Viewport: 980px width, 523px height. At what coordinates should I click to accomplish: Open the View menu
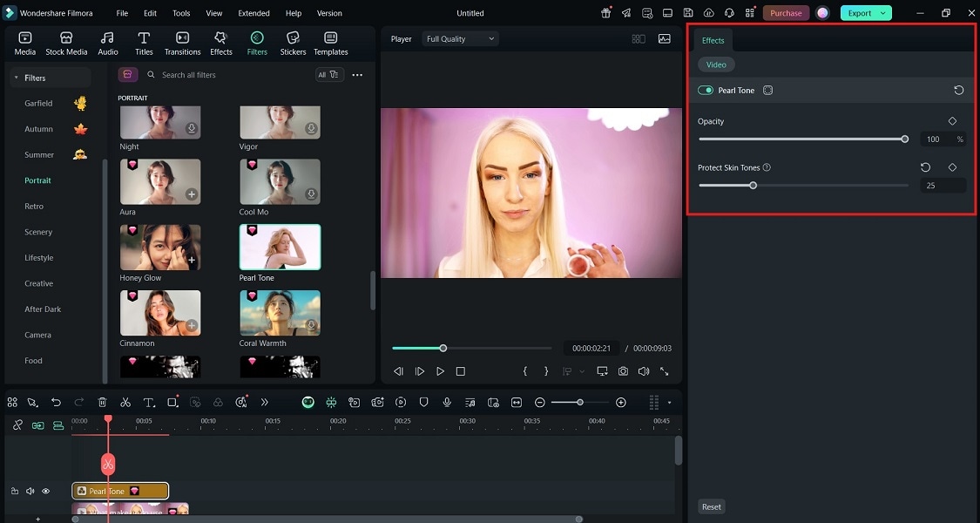(214, 13)
